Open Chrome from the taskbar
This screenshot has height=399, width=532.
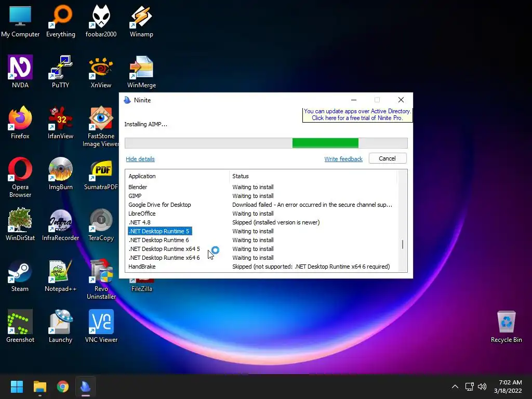pos(63,387)
